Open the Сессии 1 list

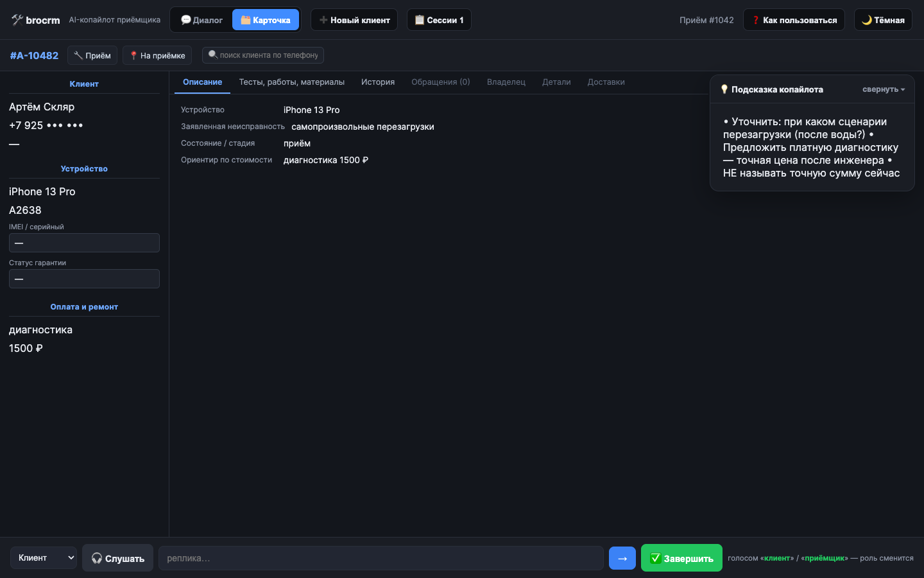[x=439, y=20]
